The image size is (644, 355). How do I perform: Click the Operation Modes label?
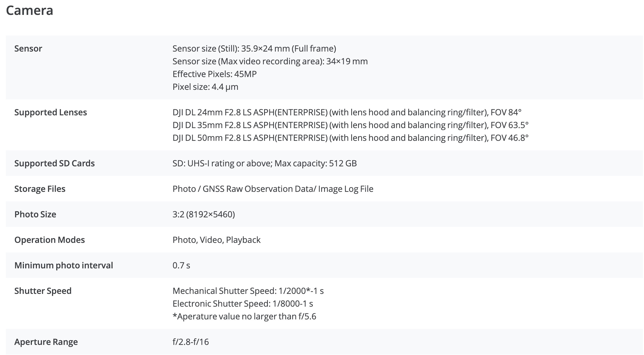(50, 240)
